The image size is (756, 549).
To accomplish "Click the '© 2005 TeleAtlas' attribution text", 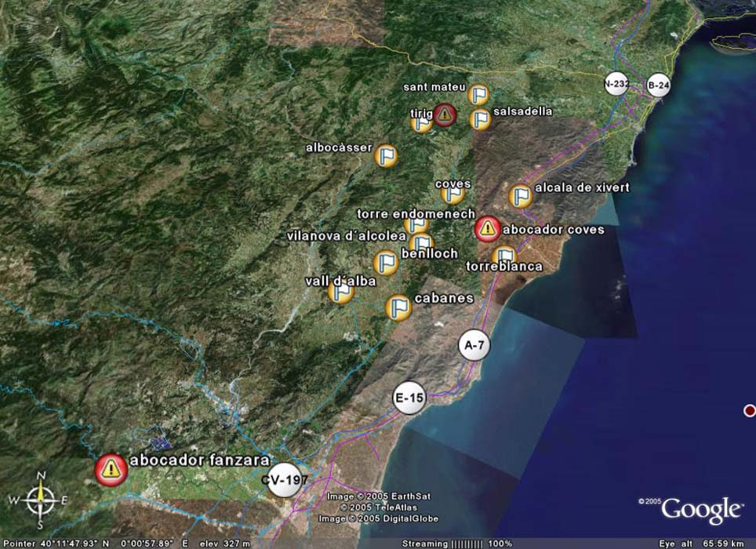I will point(379,507).
